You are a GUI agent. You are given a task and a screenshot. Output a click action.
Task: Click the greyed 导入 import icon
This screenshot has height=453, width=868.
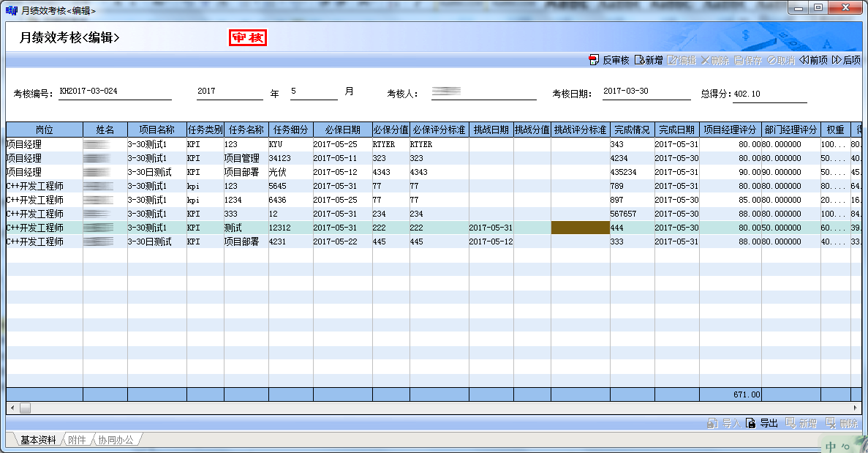(713, 423)
